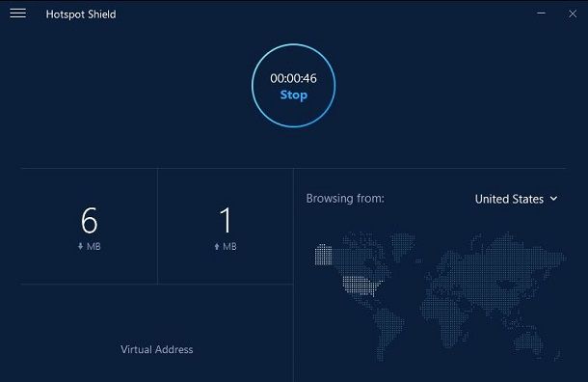Minimize the Hotspot Shield window
Viewport: 588px width, 382px height.
tap(541, 14)
